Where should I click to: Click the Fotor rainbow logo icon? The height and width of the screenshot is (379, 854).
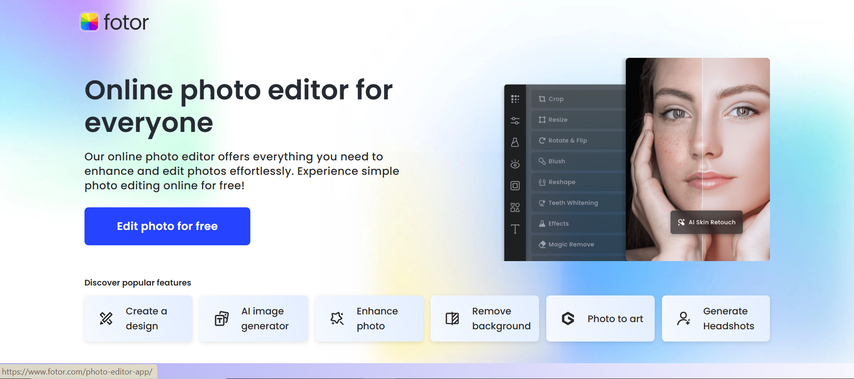(89, 22)
